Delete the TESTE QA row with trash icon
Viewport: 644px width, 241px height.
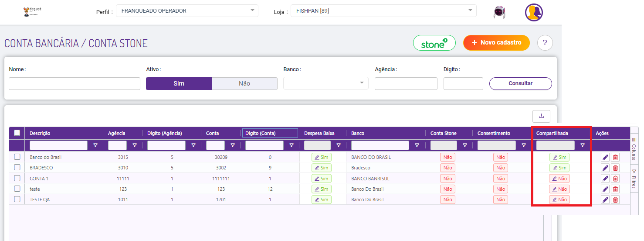coord(615,200)
